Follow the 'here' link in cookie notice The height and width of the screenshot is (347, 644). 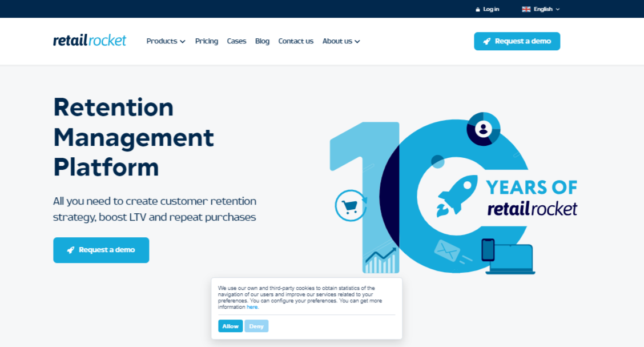coord(252,307)
